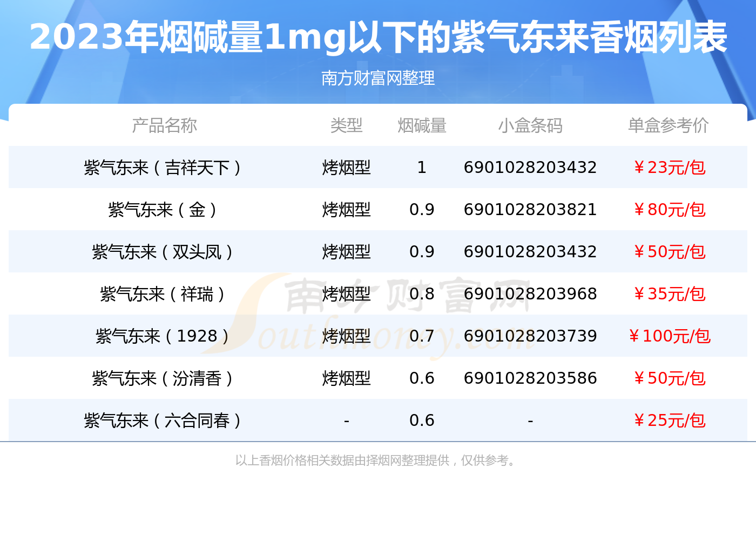Click price ¥35元/包
This screenshot has height=554, width=756.
[x=669, y=294]
